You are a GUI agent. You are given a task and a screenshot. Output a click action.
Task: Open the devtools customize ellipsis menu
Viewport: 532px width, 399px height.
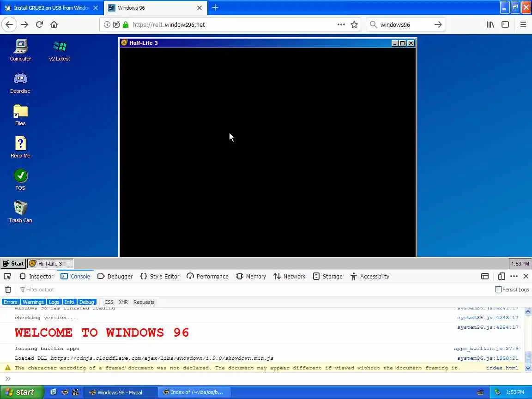point(514,276)
